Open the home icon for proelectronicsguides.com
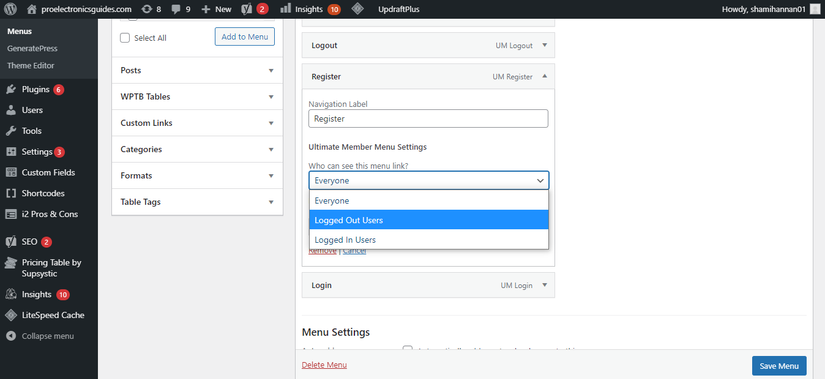Viewport: 825px width, 379px height. point(32,9)
